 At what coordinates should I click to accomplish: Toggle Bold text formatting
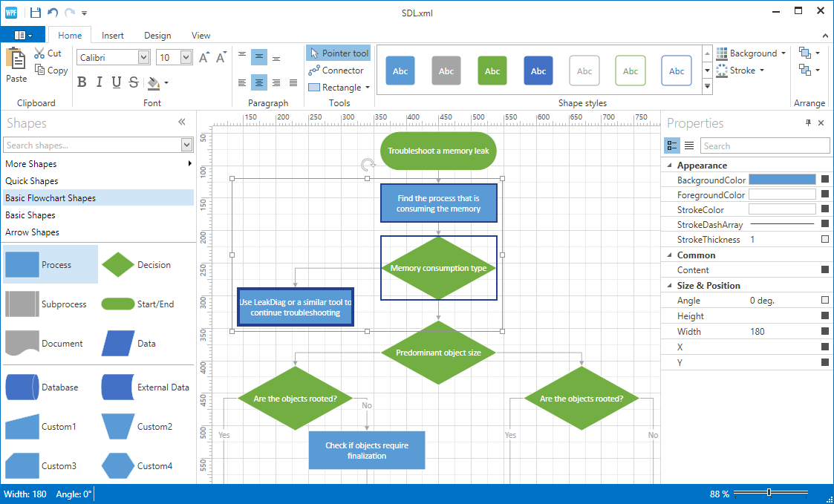(x=82, y=82)
